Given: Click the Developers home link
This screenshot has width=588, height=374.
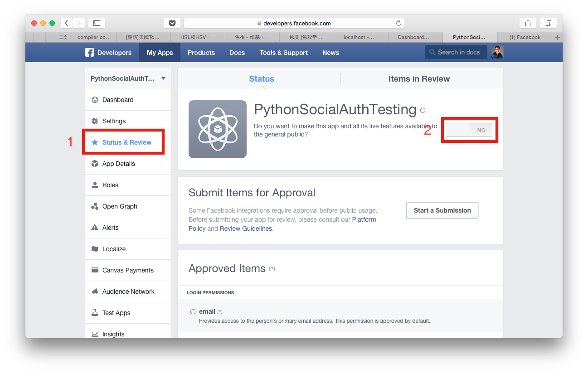Looking at the screenshot, I should pos(108,53).
